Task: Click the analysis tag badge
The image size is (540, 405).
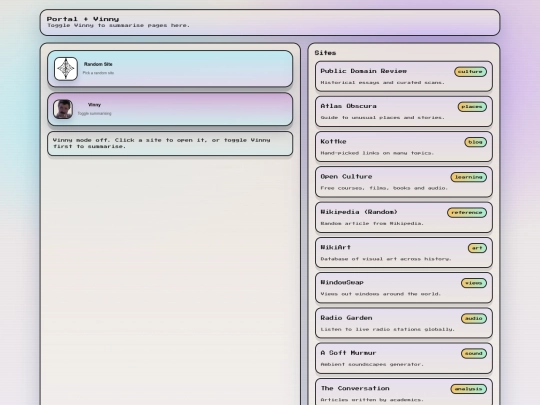Action: (x=468, y=389)
